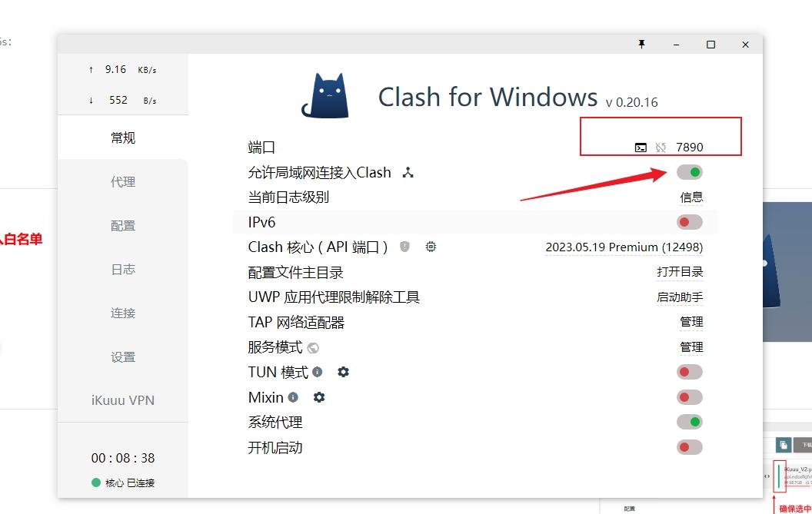Click the 00 : 08 : 38 connection timer
The height and width of the screenshot is (514, 812).
click(x=123, y=458)
